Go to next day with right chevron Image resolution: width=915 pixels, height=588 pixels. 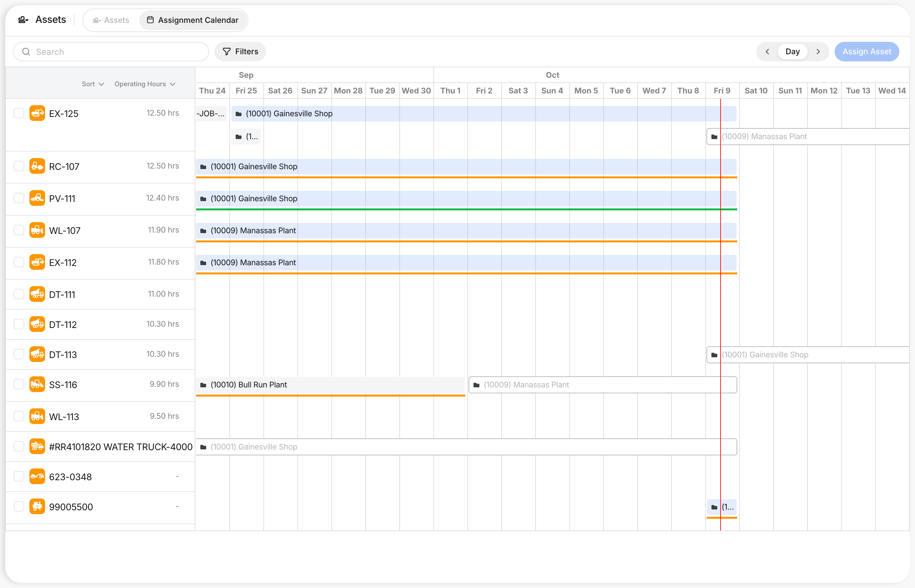(818, 52)
